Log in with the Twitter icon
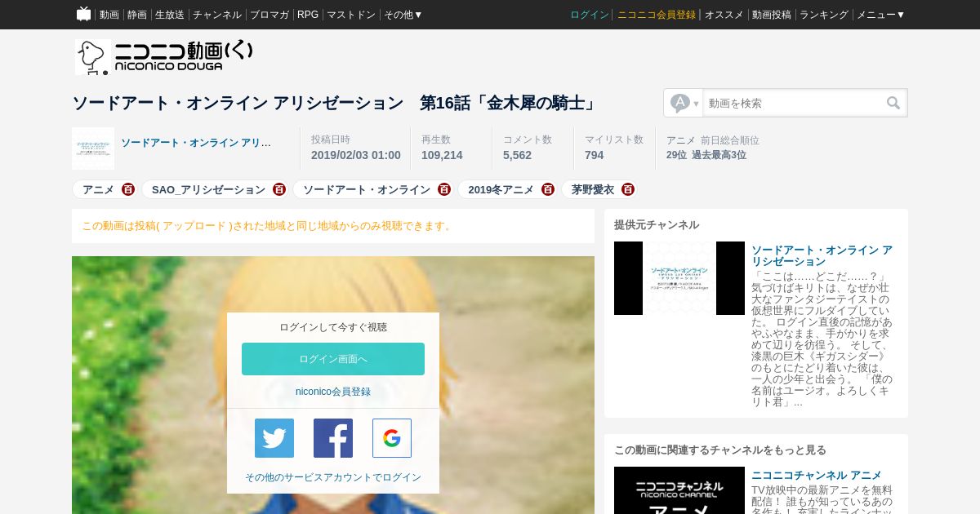Screen dimensions: 980x514 [274, 438]
